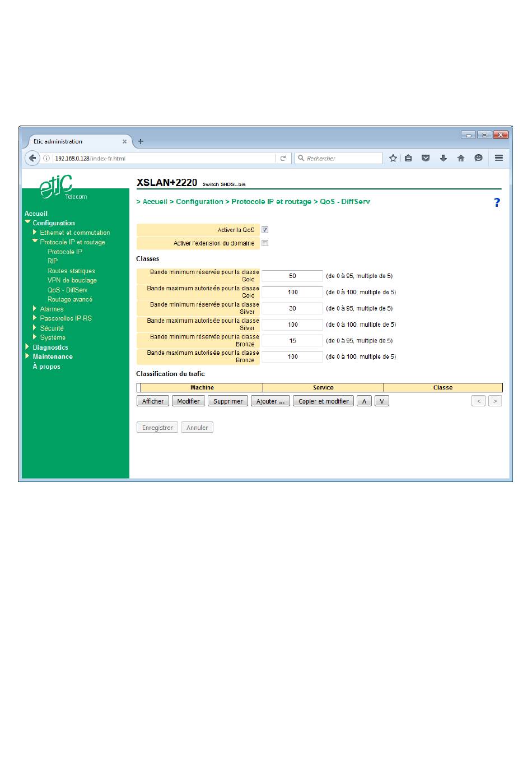The height and width of the screenshot is (783, 532).
Task: Click the Gold maximum band field
Action: tap(292, 292)
